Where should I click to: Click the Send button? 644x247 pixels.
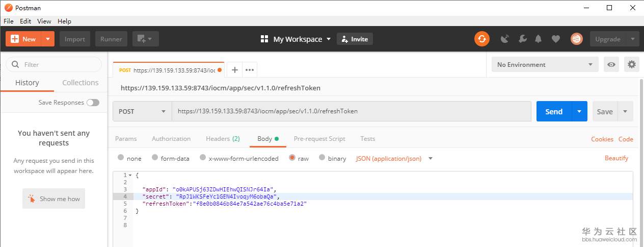click(x=554, y=111)
